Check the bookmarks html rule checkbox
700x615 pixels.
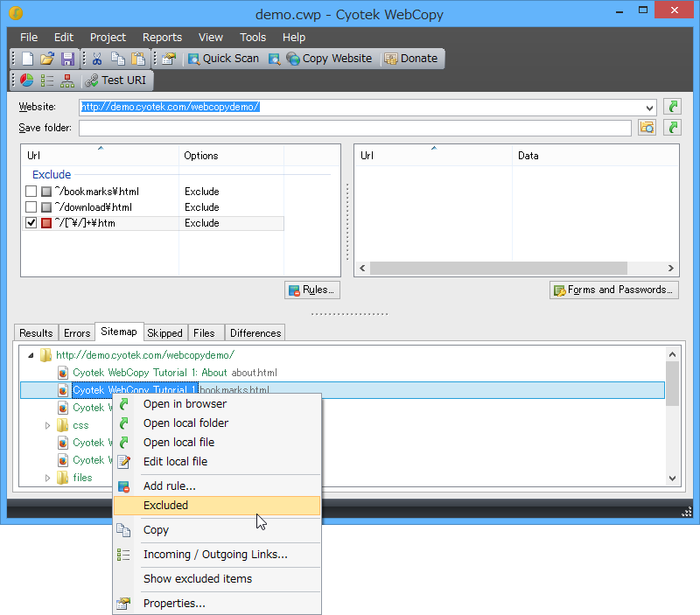point(31,192)
